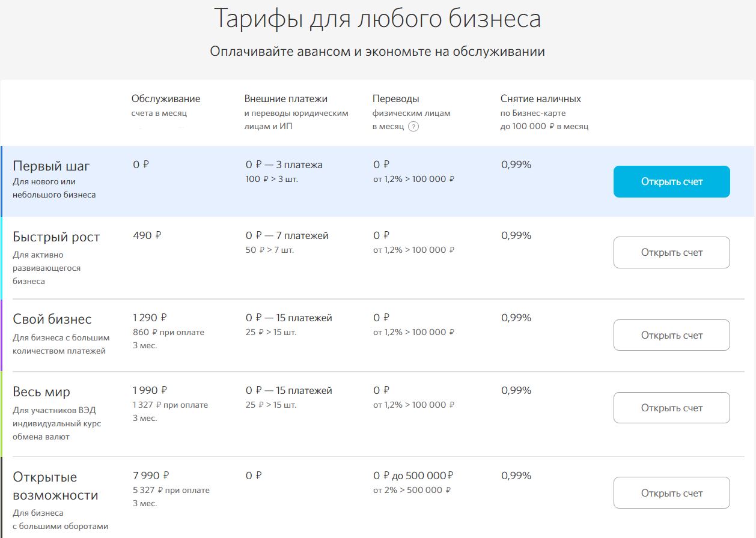Click the Снятие наличных column header
756x538 pixels.
(541, 98)
